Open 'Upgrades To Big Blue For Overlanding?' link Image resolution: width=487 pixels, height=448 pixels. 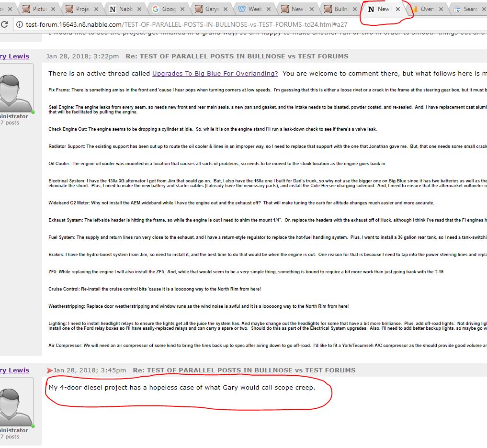pyautogui.click(x=215, y=73)
